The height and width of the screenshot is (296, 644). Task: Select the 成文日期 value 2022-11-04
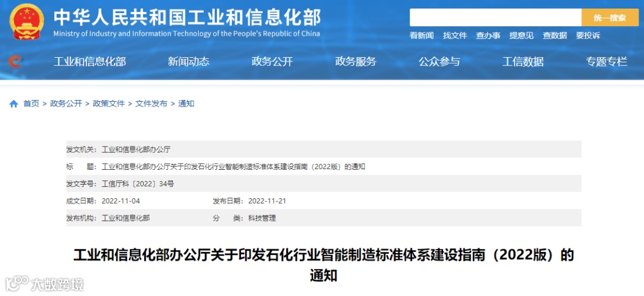120,201
